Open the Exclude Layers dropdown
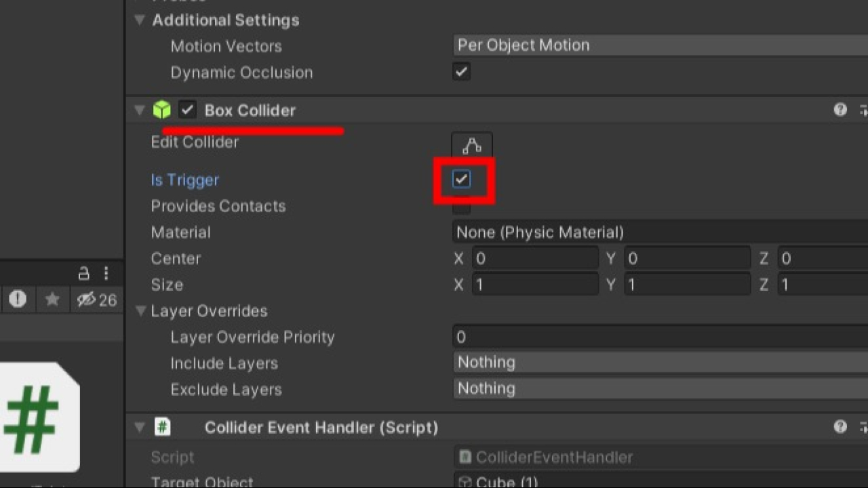Screen dimensions: 868x488 coord(658,388)
